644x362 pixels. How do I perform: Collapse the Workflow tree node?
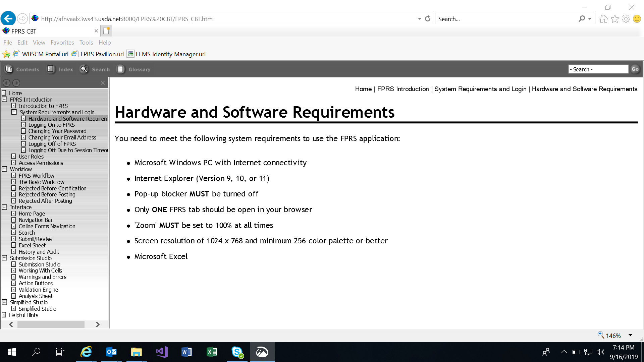click(x=4, y=169)
